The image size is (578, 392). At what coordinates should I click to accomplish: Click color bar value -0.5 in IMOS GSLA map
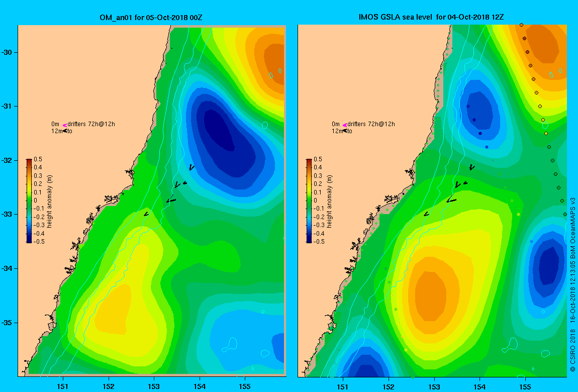coord(319,242)
